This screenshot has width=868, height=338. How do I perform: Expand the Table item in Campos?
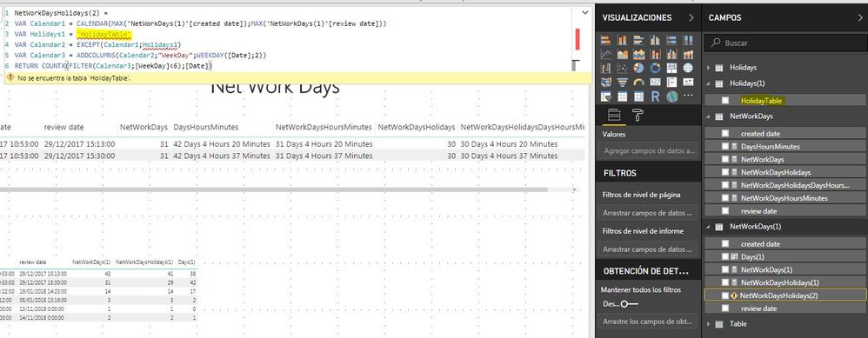[x=709, y=324]
